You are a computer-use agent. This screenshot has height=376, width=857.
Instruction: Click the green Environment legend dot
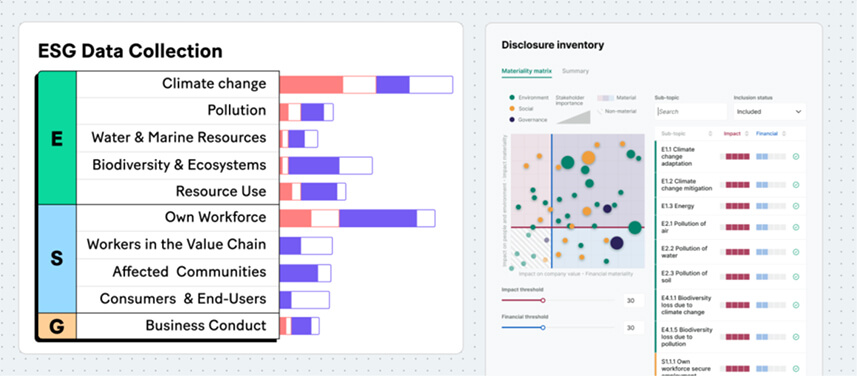click(x=512, y=97)
